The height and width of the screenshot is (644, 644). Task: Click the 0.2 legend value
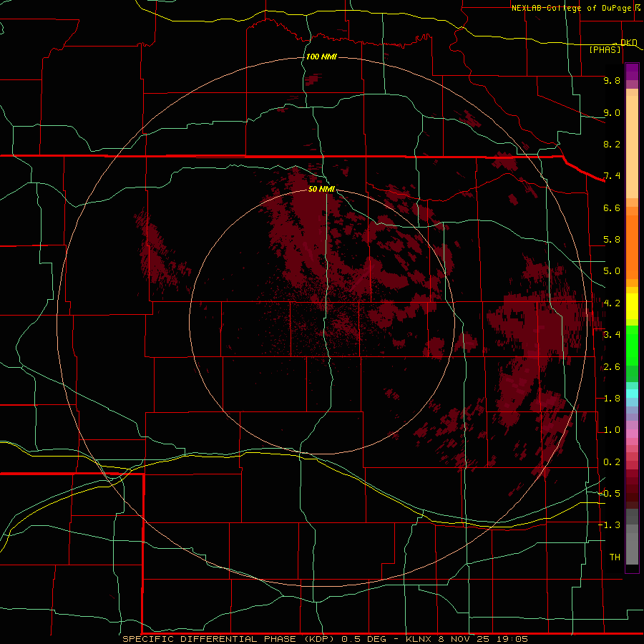[x=612, y=462]
